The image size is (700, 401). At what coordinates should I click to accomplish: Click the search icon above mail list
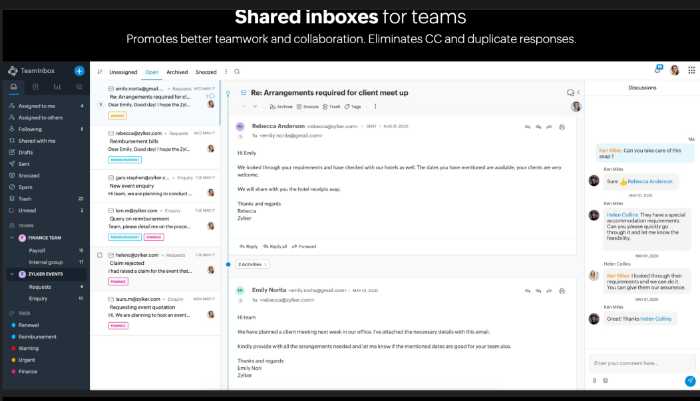(x=237, y=71)
